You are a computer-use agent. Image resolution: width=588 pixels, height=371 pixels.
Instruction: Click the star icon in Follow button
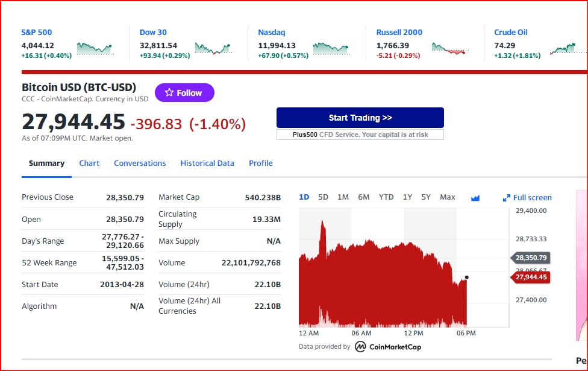click(x=169, y=92)
